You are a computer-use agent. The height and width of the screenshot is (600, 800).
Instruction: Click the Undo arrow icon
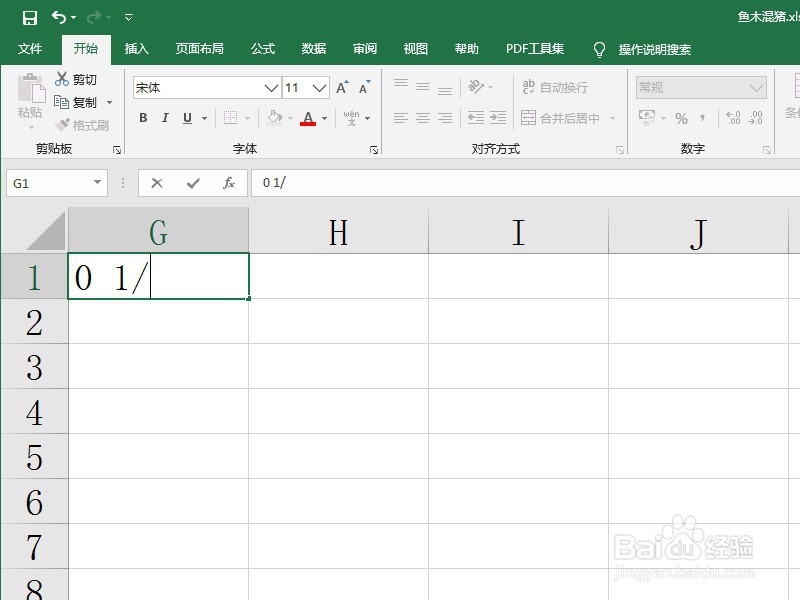[x=59, y=18]
